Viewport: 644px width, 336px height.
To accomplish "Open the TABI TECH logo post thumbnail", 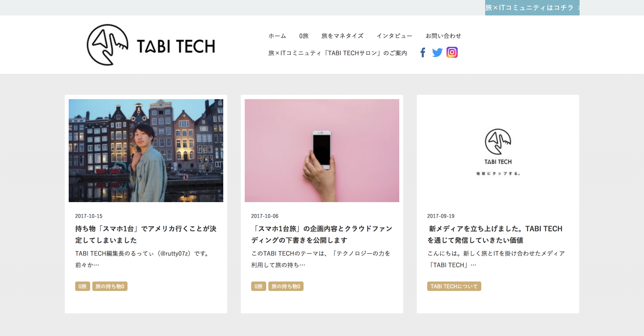I will click(x=498, y=151).
